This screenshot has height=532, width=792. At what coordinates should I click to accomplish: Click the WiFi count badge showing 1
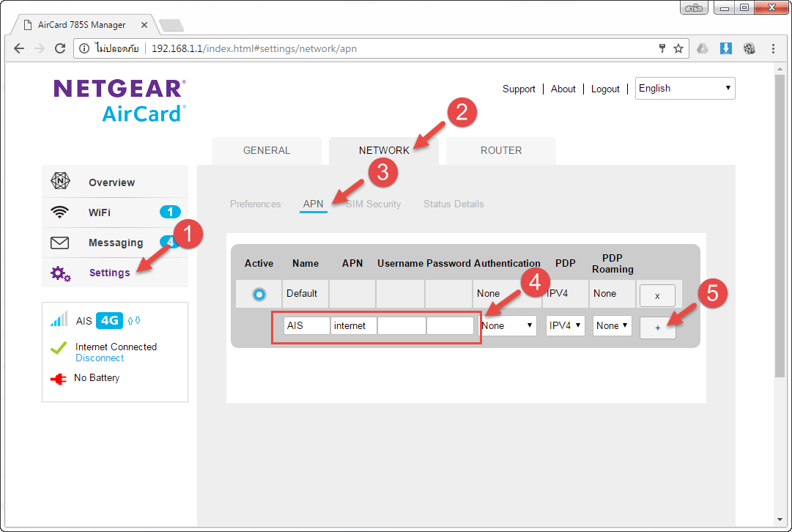point(170,213)
